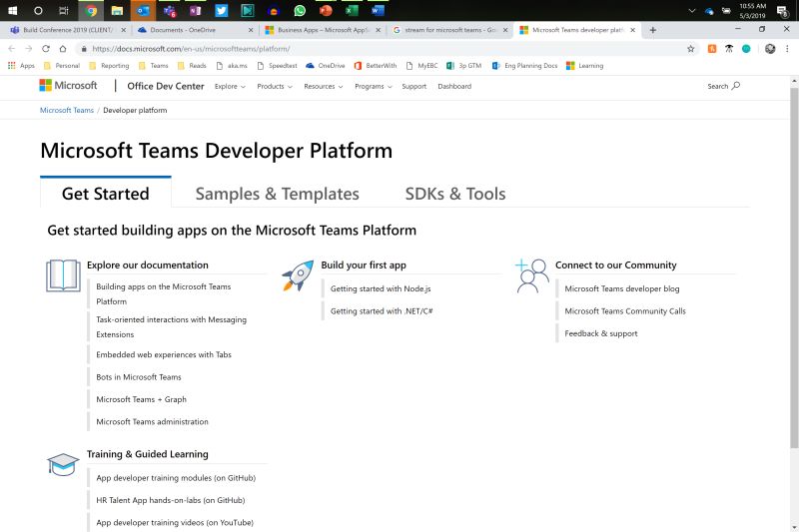Open the aka.ms bookmark
This screenshot has width=799, height=532.
(x=233, y=66)
